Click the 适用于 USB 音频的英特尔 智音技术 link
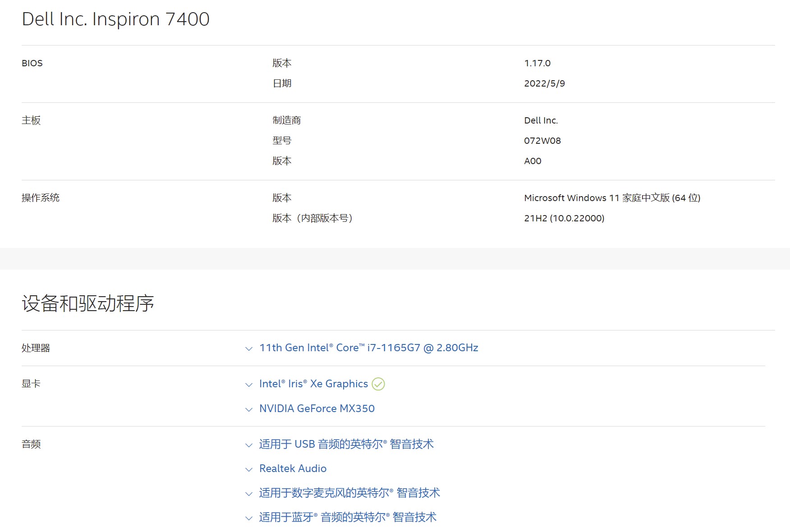 (x=346, y=444)
